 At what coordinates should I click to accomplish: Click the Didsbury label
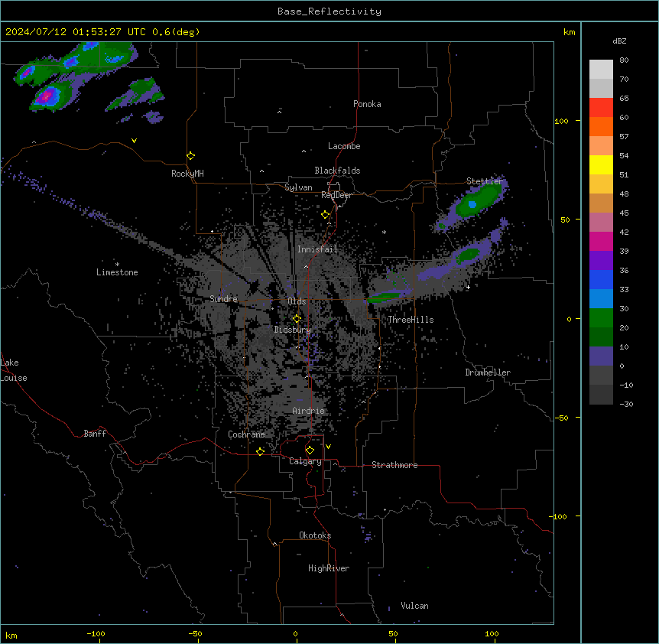(293, 330)
